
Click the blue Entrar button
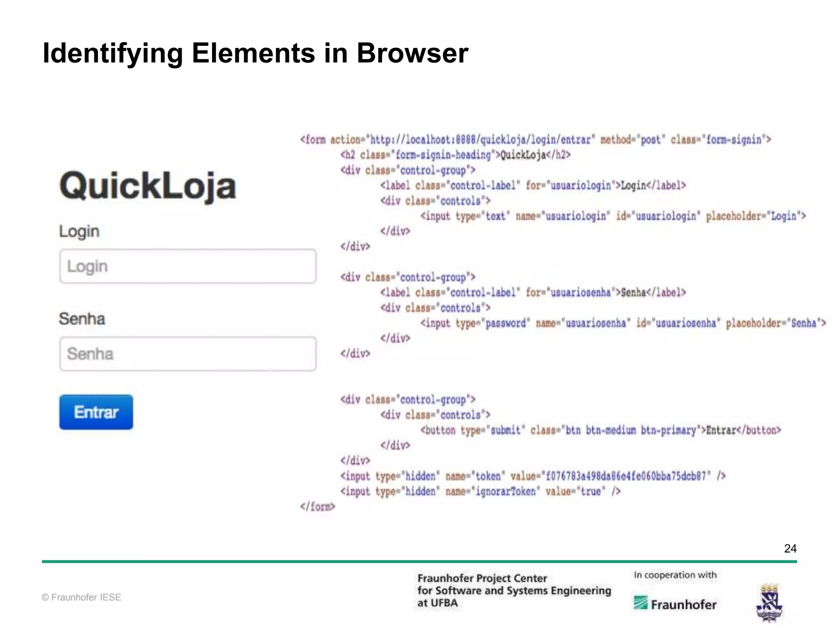pyautogui.click(x=96, y=412)
